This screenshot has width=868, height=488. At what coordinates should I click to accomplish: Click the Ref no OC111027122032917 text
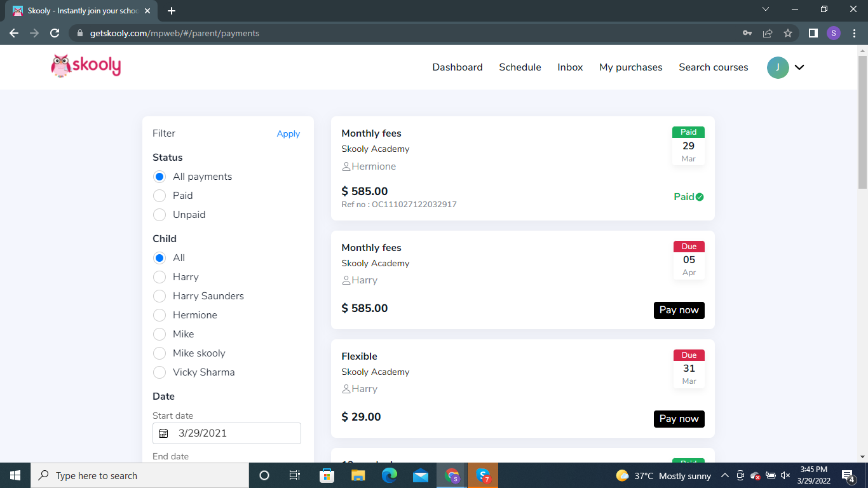399,205
